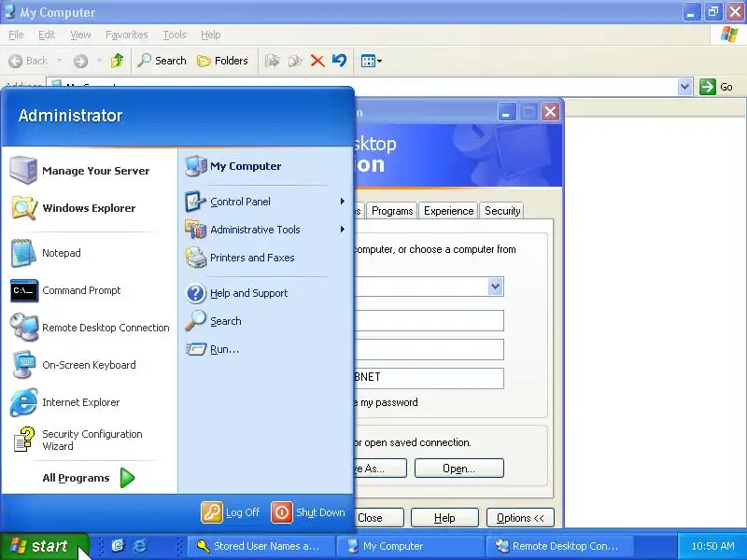747x560 pixels.
Task: Switch to the Programs tab
Action: 392,211
